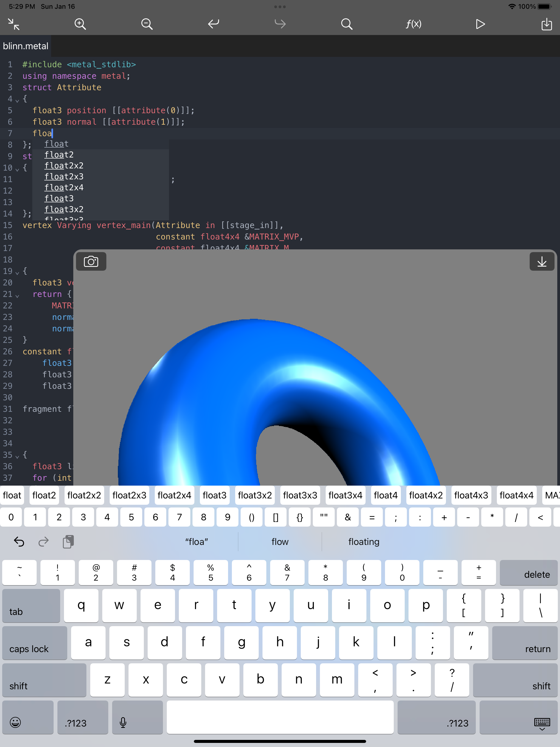The image size is (560, 747).
Task: Open the search magnifier in toolbar
Action: pos(346,24)
